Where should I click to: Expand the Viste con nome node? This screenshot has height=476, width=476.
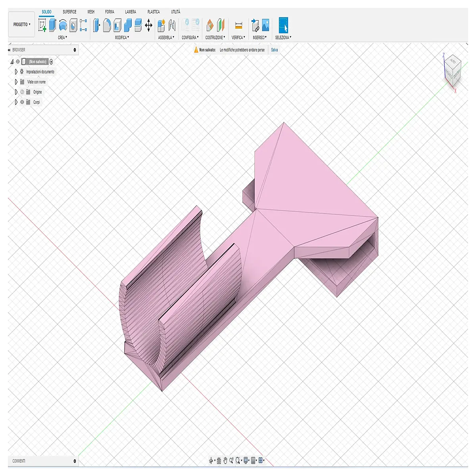click(x=16, y=82)
